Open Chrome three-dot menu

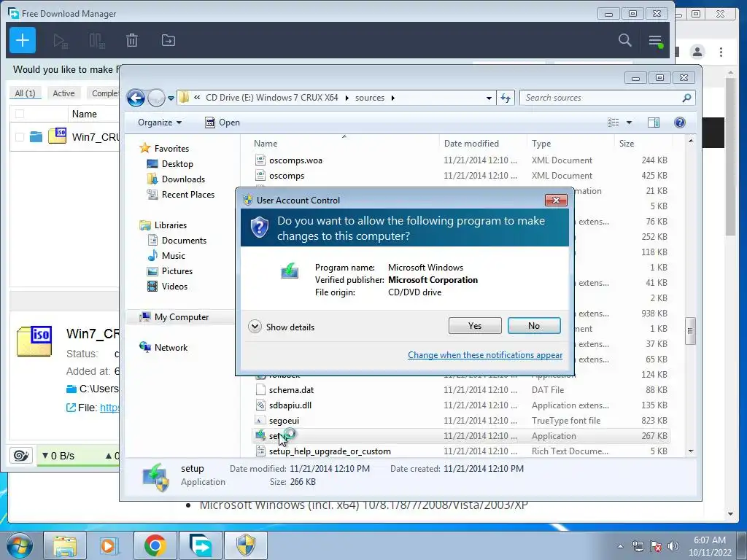721,52
